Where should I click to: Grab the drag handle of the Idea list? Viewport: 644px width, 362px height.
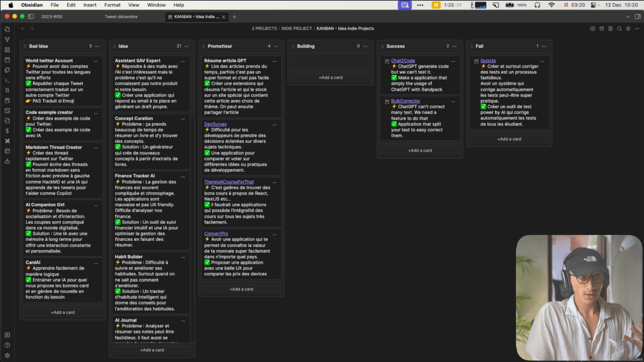pos(115,46)
